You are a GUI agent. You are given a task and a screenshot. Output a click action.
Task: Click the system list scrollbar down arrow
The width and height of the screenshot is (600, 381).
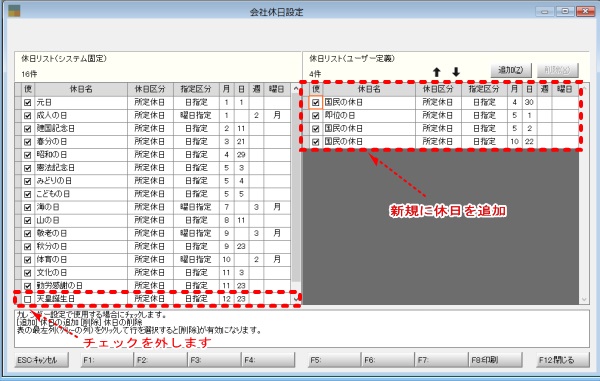[296, 299]
